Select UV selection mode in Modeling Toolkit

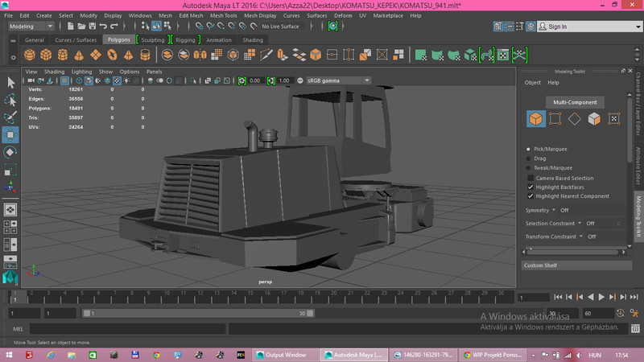(613, 119)
